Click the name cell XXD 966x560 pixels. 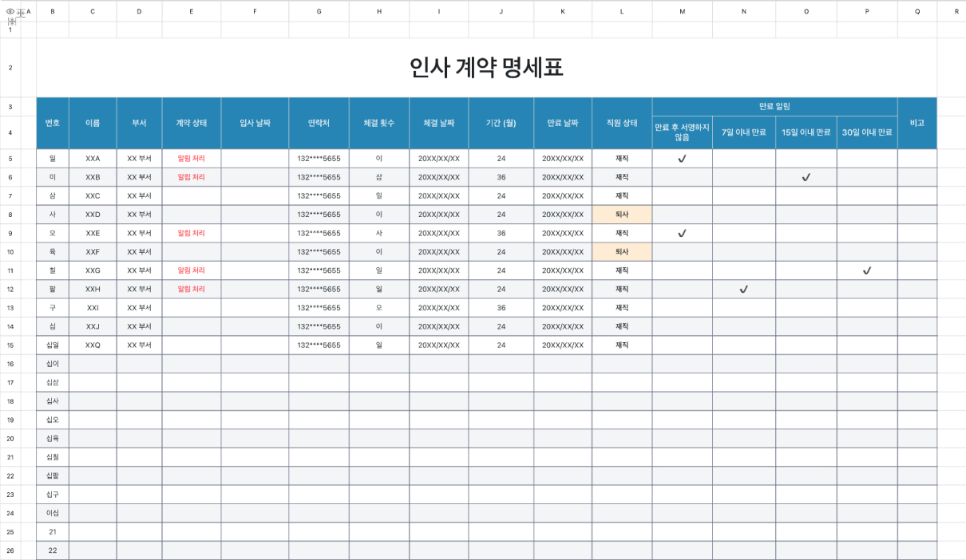tap(93, 215)
